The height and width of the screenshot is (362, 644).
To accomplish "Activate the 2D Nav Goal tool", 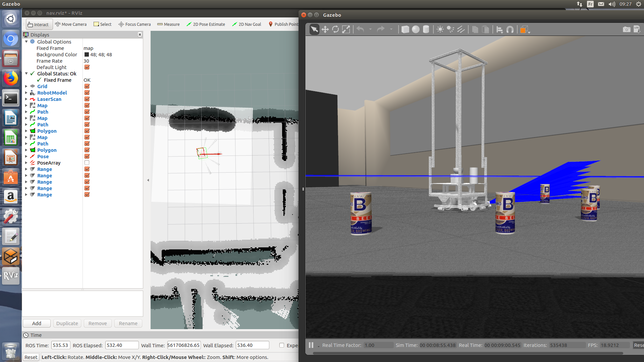I will point(247,24).
